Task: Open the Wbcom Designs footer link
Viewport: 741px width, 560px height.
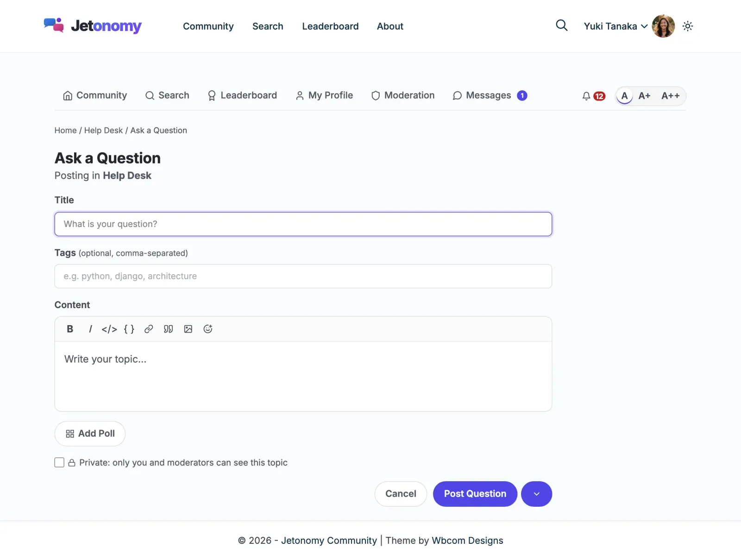Action: point(467,541)
